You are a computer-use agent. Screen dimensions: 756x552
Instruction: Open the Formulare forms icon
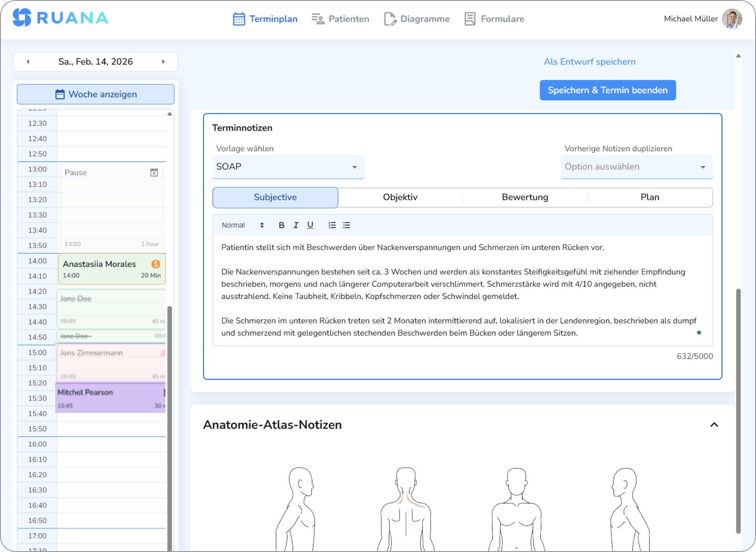point(469,19)
